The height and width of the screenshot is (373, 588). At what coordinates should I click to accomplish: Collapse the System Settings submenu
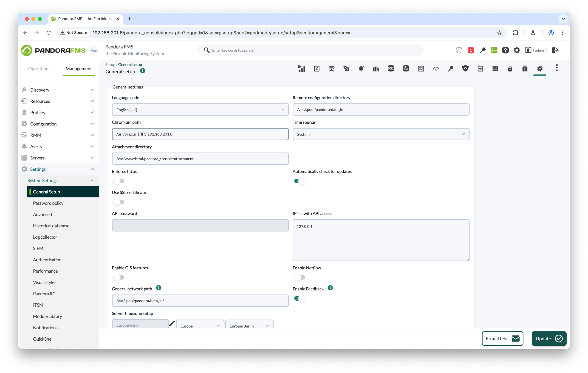[x=92, y=180]
